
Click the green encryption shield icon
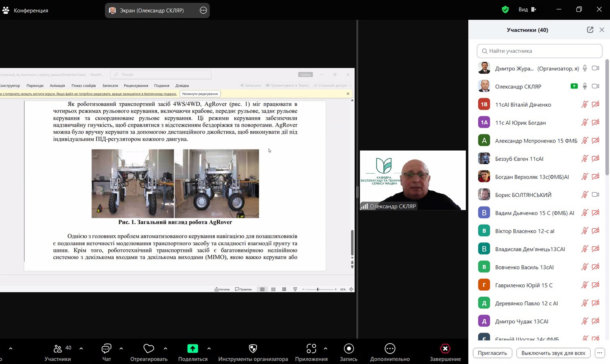click(505, 9)
